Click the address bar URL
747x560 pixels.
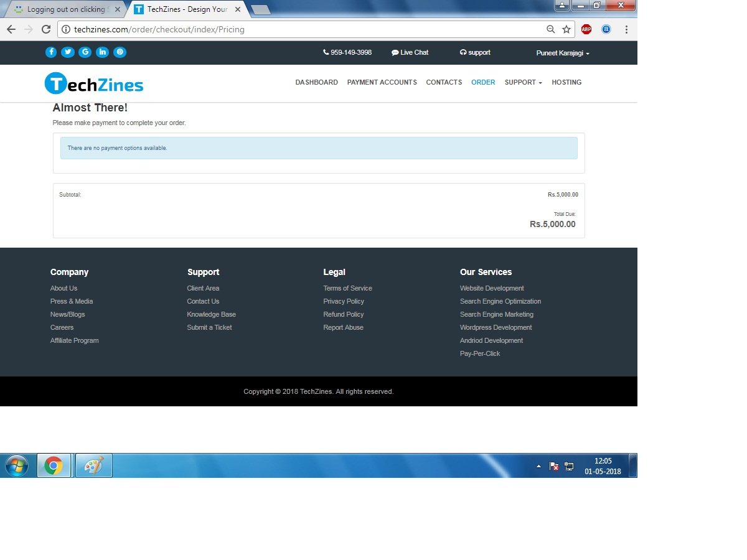[159, 29]
